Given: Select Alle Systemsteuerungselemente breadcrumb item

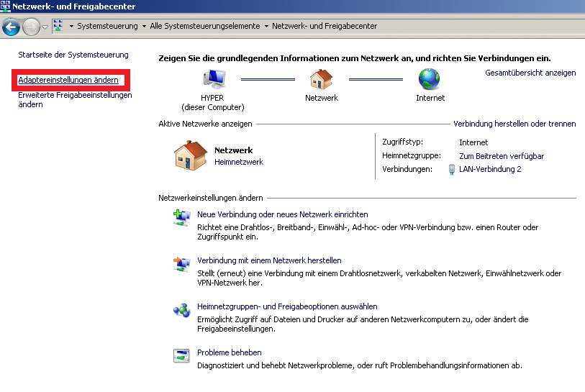Looking at the screenshot, I should (204, 27).
